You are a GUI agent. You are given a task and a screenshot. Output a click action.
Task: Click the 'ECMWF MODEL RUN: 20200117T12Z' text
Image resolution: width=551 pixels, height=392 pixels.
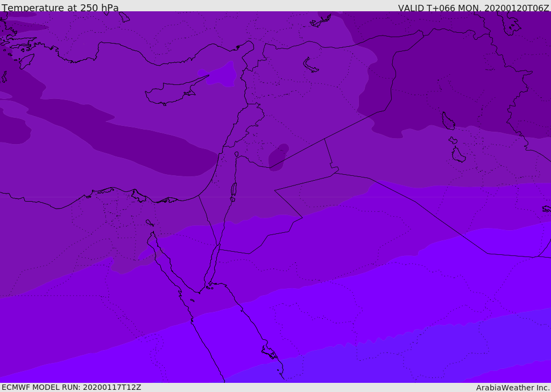[x=72, y=387]
